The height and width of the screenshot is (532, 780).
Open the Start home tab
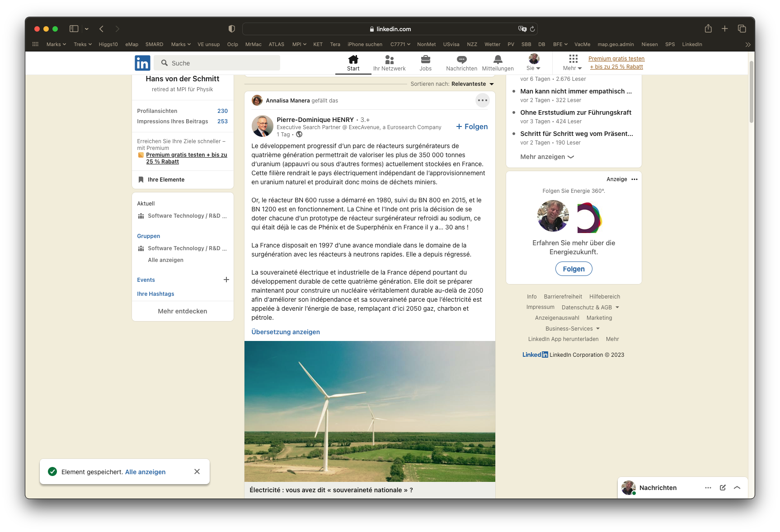[353, 63]
